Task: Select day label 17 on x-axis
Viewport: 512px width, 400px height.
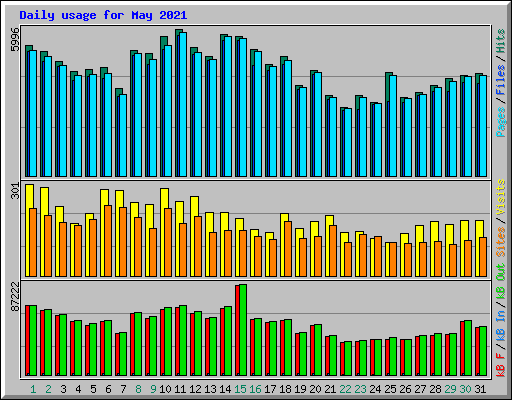Action: tap(270, 389)
